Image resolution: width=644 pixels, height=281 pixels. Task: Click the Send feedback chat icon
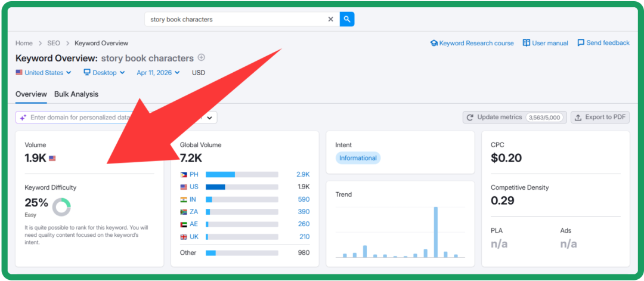tap(581, 43)
